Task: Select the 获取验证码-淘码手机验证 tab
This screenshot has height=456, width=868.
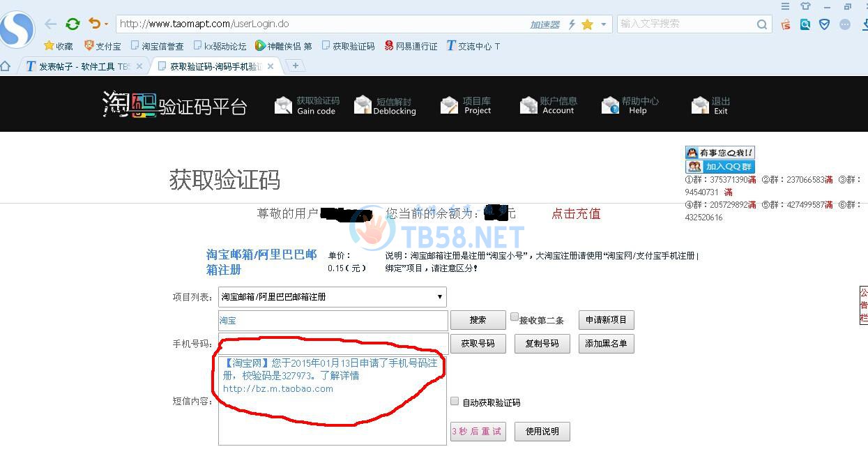Action: (x=210, y=66)
